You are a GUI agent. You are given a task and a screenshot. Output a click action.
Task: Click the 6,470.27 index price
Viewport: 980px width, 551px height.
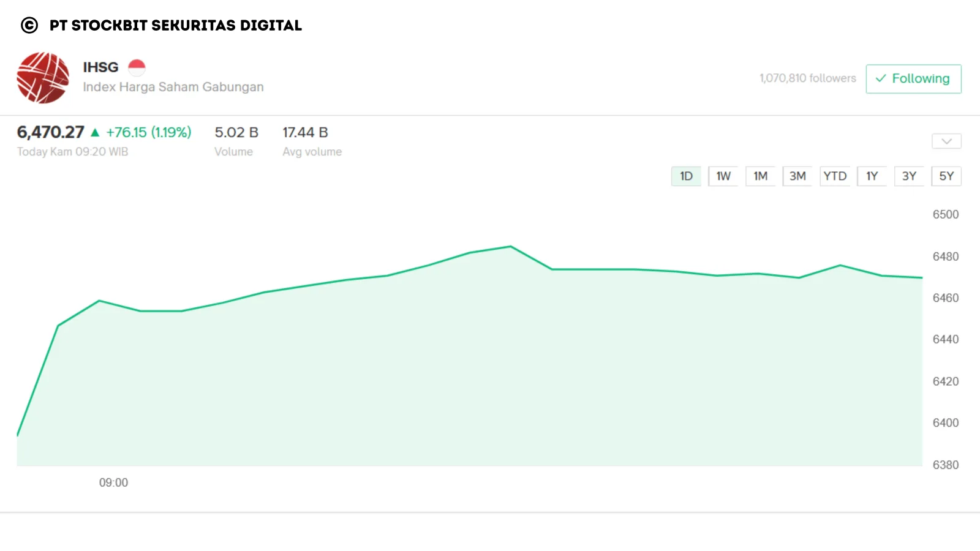click(50, 132)
